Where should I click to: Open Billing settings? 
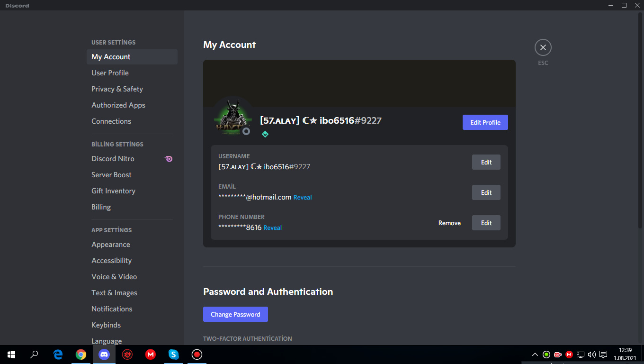[x=132, y=207]
